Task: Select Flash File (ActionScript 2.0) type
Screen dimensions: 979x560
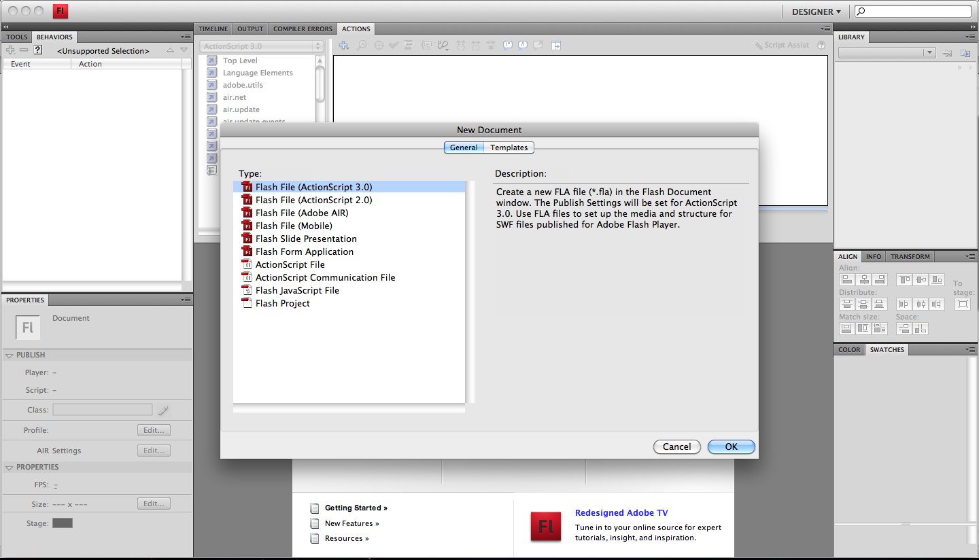Action: [349, 200]
